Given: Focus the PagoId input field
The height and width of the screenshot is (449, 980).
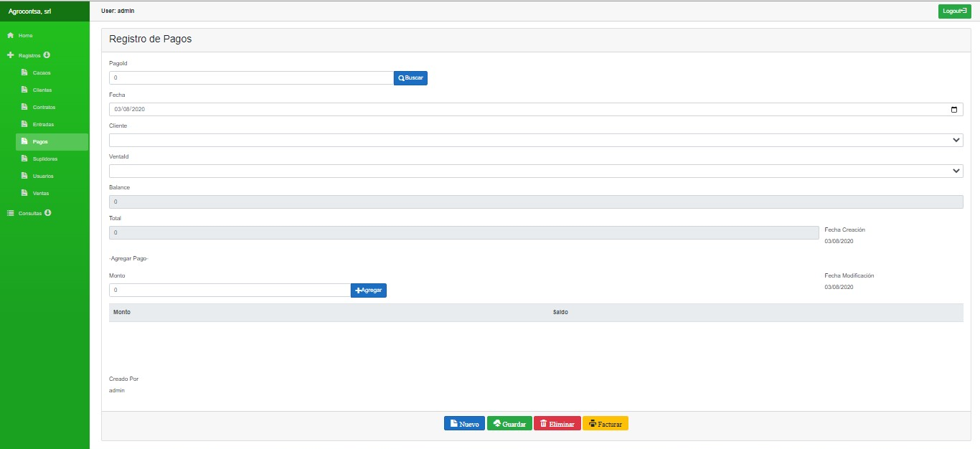Looking at the screenshot, I should tap(251, 77).
